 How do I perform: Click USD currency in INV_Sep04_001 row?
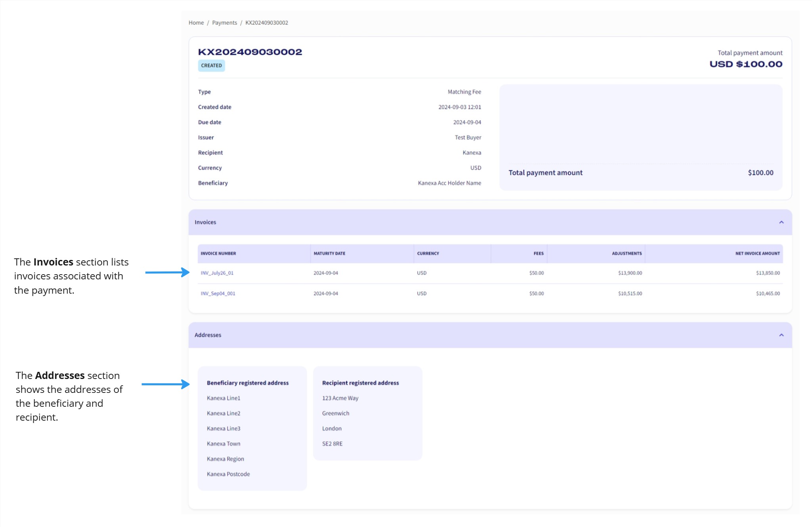point(421,294)
